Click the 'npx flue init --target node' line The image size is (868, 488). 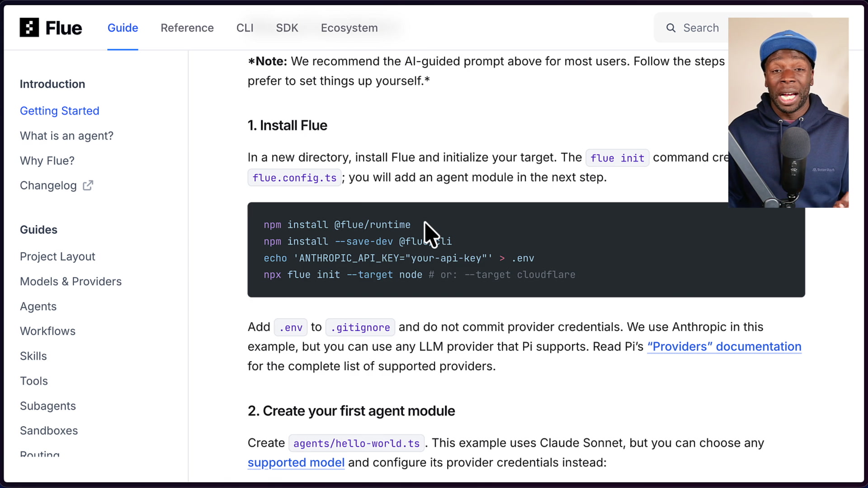click(420, 275)
